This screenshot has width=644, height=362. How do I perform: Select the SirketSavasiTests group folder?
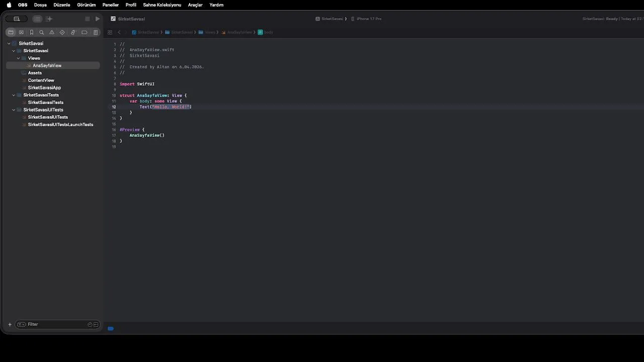[x=53, y=95]
